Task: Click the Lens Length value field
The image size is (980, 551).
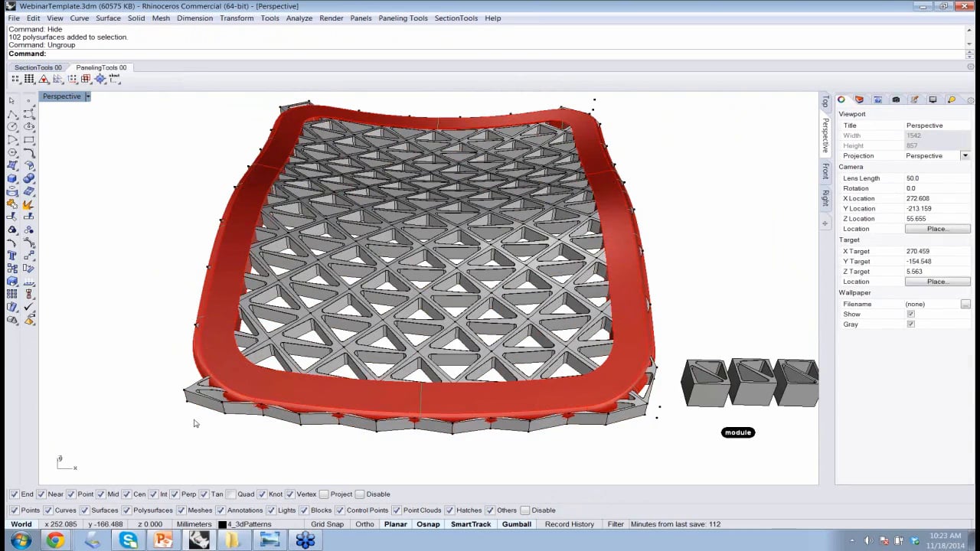Action: point(938,178)
